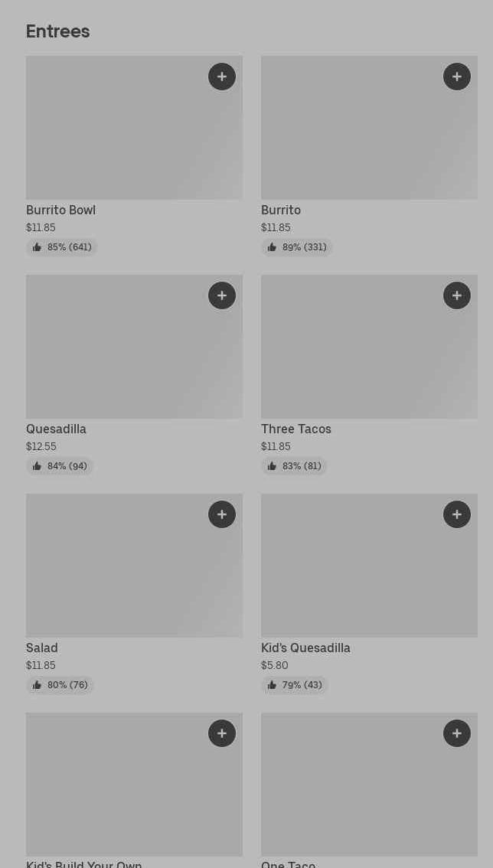Open the Burrito Bowl item name
493x868 pixels.
point(60,210)
